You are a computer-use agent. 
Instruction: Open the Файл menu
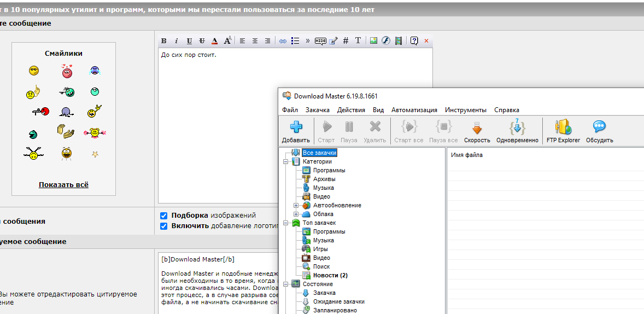point(290,110)
